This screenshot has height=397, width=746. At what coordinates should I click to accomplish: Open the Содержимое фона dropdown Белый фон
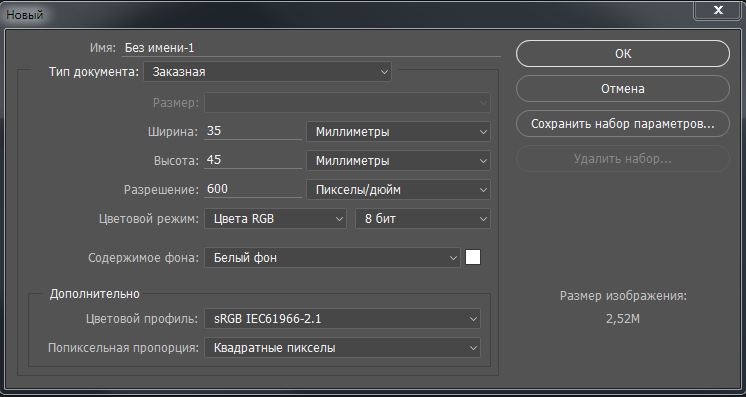coord(333,258)
